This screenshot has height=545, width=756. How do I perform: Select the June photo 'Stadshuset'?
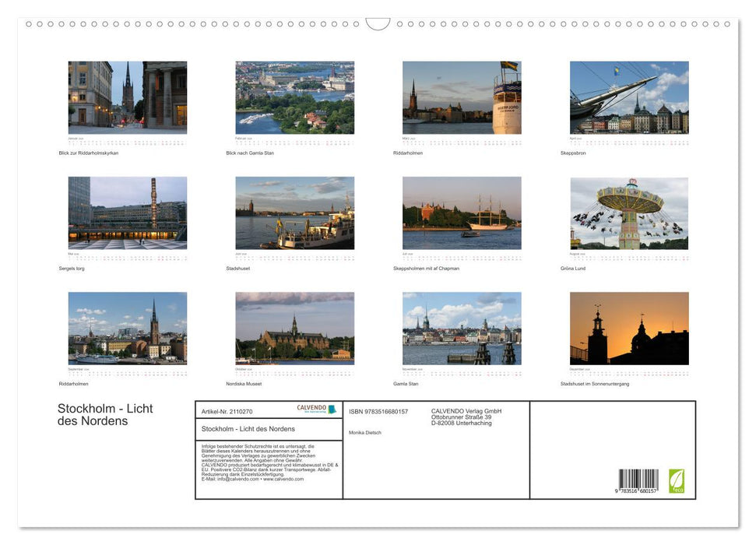(294, 213)
